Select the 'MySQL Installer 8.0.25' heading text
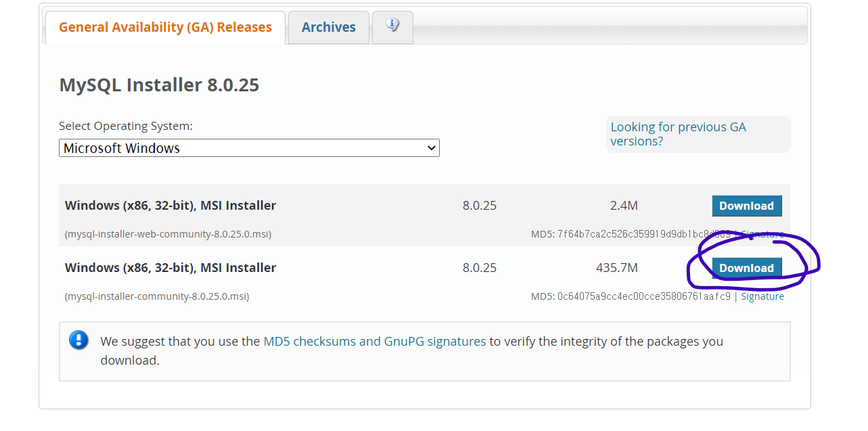The width and height of the screenshot is (868, 431). (x=159, y=85)
